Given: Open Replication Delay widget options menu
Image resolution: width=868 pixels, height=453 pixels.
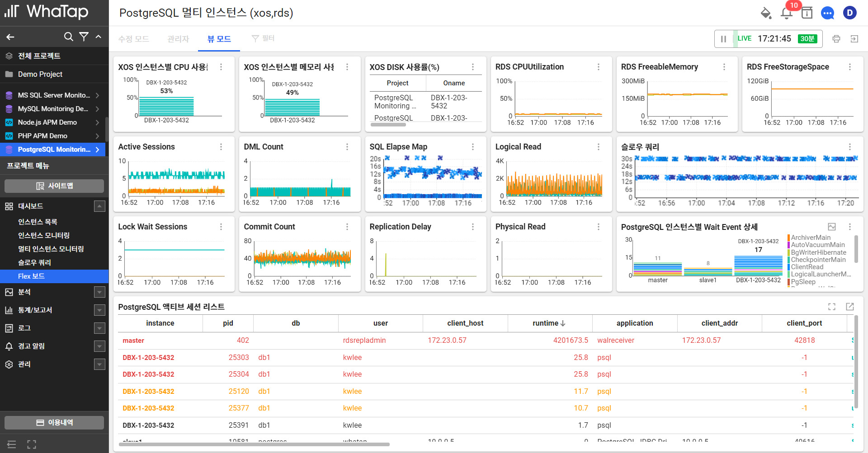Looking at the screenshot, I should (x=473, y=227).
